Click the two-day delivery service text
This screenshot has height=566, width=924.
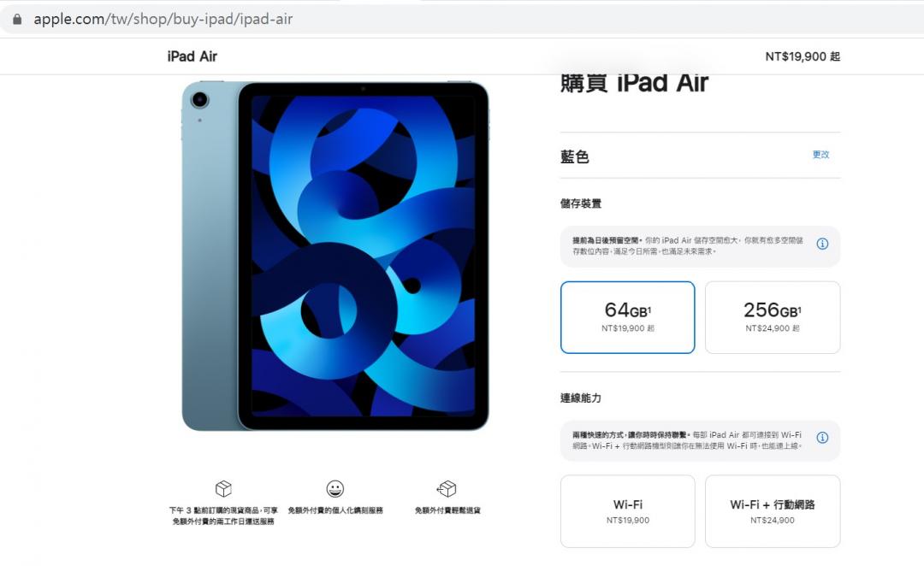pos(223,516)
